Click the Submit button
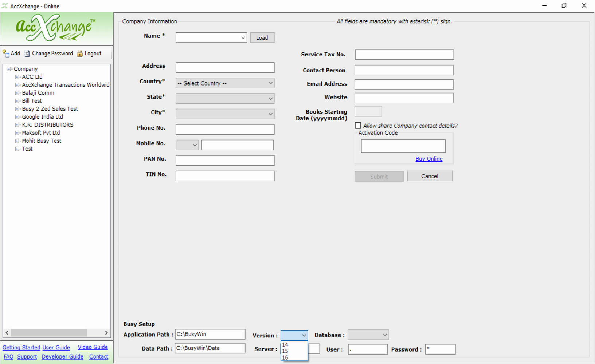Viewport: 595px width, 364px height. coord(379,177)
